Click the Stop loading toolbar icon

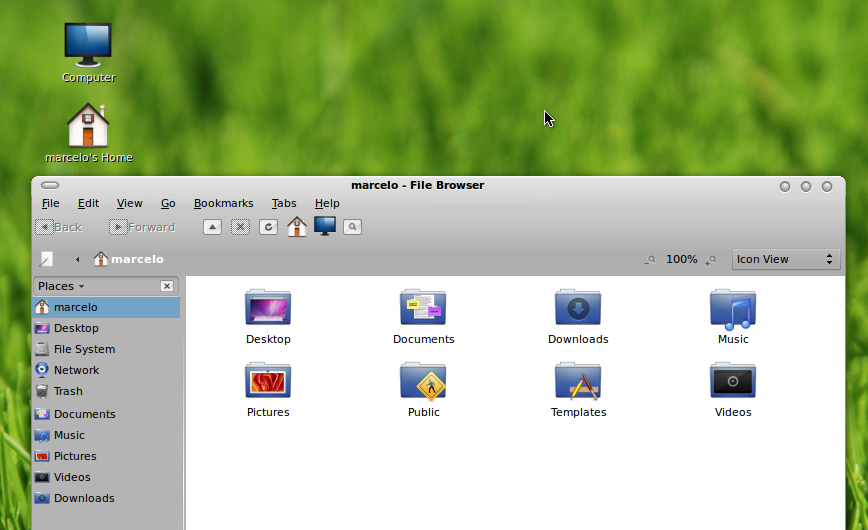(240, 227)
